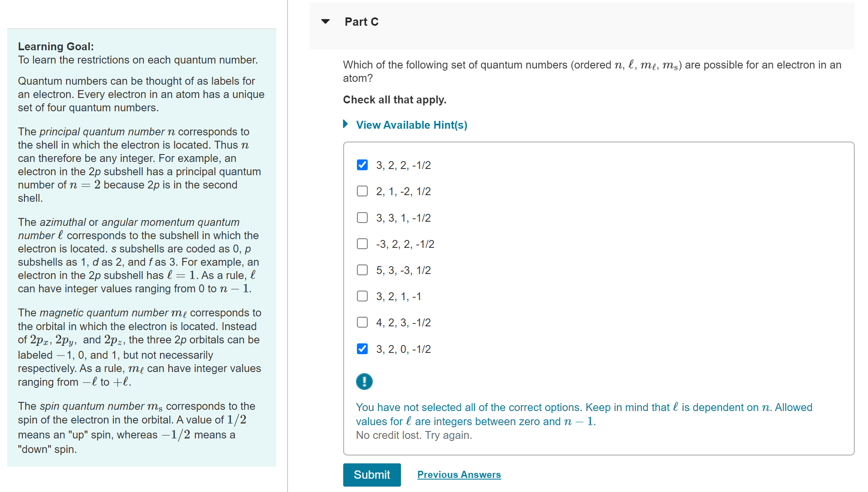Check the option -3, 2, 2, -1/2
Viewport: 868px width, 492px height.
click(x=362, y=244)
